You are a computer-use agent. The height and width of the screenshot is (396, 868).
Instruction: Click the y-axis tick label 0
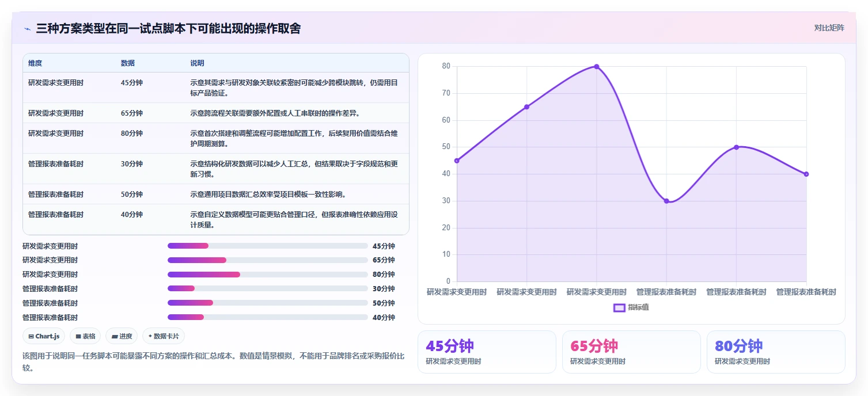[x=448, y=281]
